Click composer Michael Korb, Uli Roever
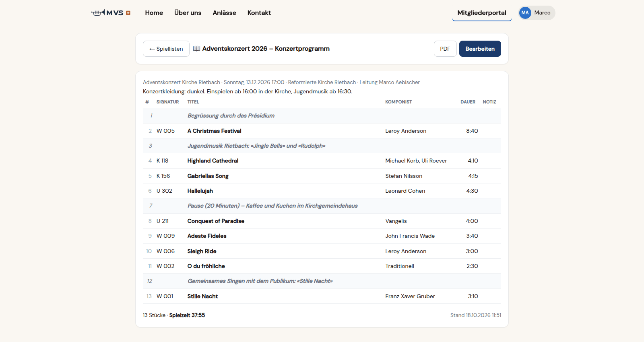Image resolution: width=644 pixels, height=342 pixels. pyautogui.click(x=416, y=161)
